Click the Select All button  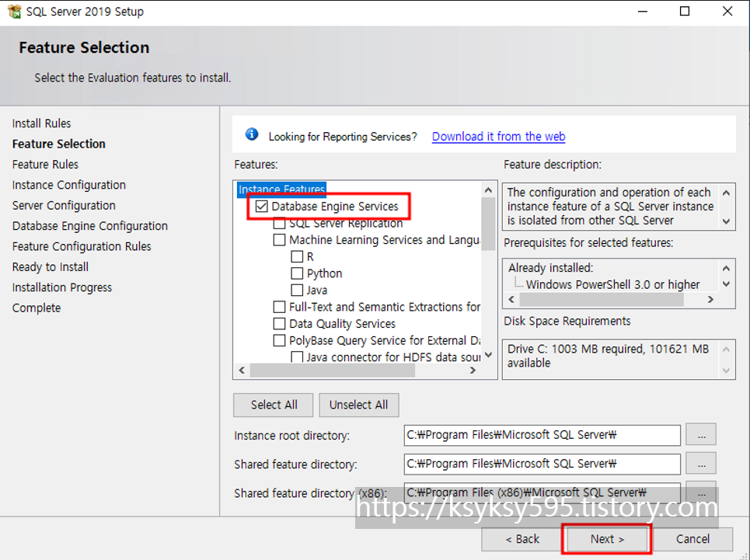pos(273,405)
